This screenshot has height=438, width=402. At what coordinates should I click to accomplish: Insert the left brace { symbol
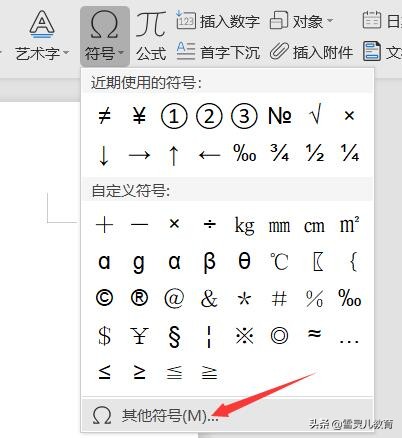(353, 262)
